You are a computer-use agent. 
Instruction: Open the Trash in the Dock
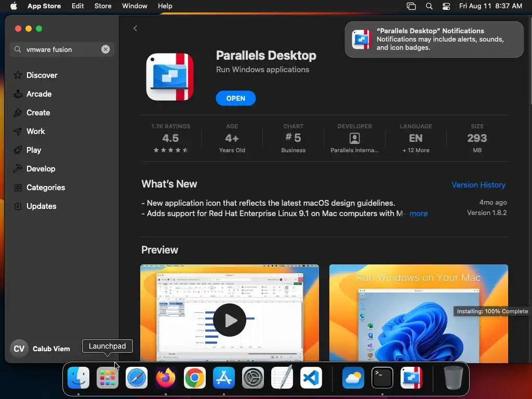coord(453,378)
